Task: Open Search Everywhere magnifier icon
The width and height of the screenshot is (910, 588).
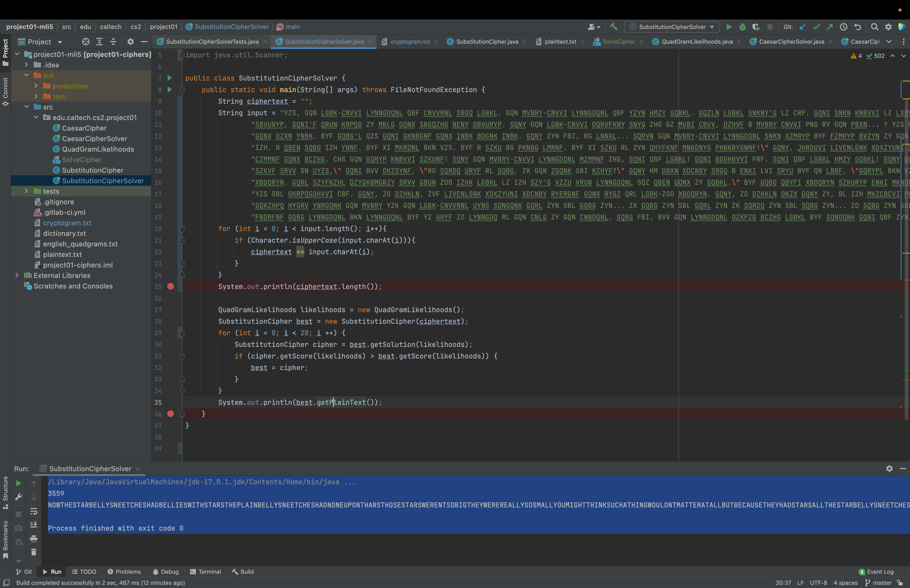Action: pos(874,27)
